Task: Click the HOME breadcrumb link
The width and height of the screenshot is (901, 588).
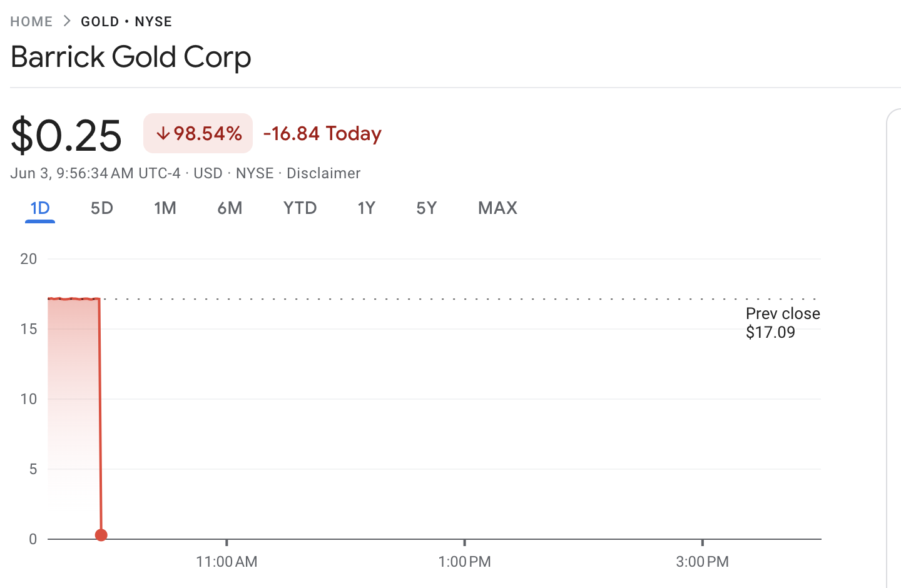Action: [31, 22]
